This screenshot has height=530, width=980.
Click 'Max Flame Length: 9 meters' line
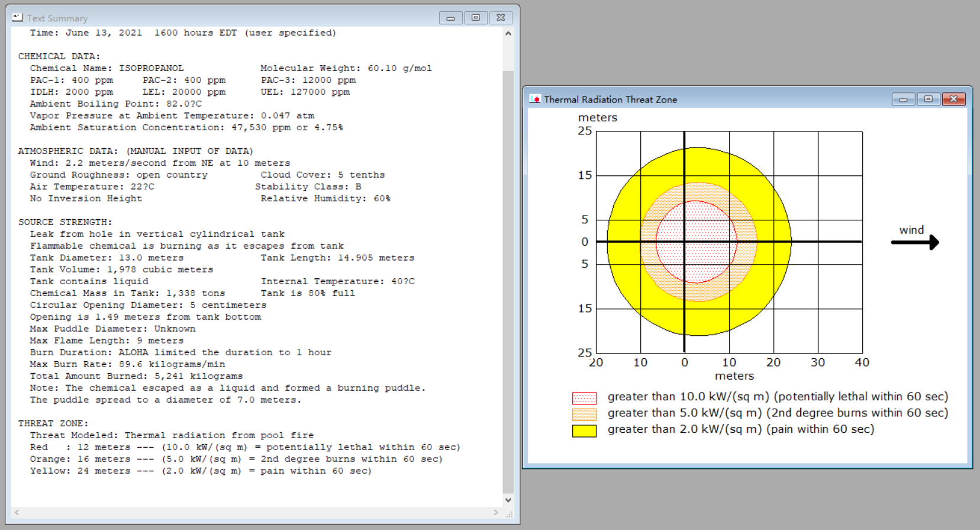107,341
